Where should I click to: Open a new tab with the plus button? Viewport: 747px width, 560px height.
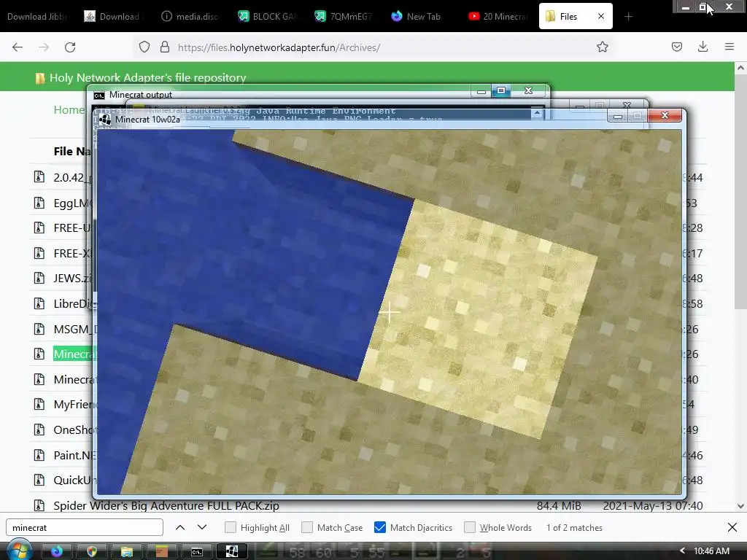pos(628,17)
